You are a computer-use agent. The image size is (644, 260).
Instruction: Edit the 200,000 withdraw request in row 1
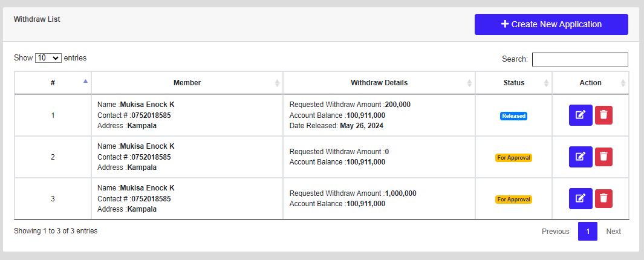pos(580,115)
